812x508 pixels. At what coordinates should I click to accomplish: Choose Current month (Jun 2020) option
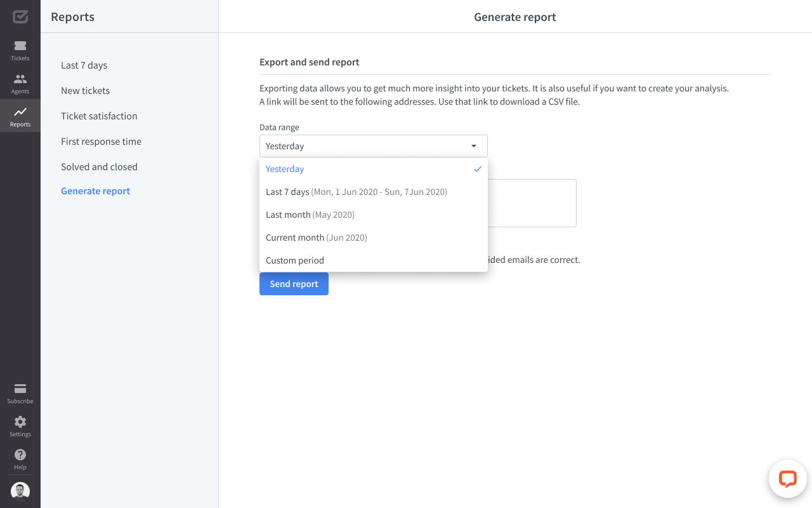[x=374, y=237]
